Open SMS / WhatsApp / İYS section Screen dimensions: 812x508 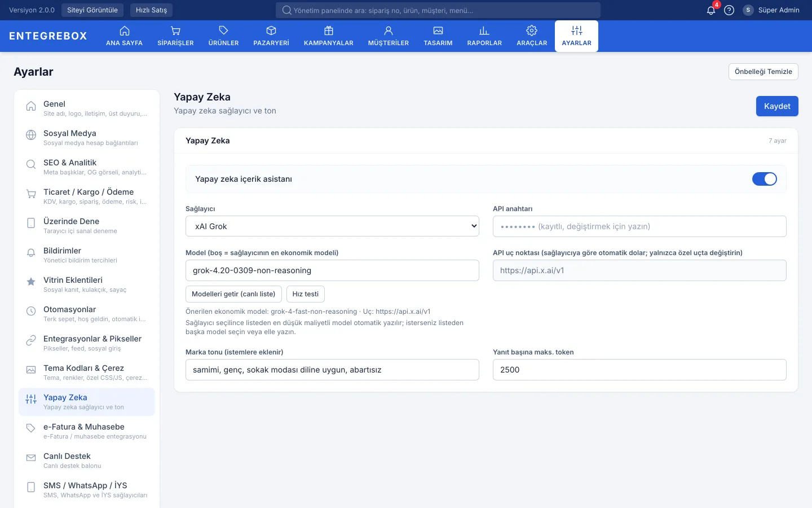[x=87, y=489]
